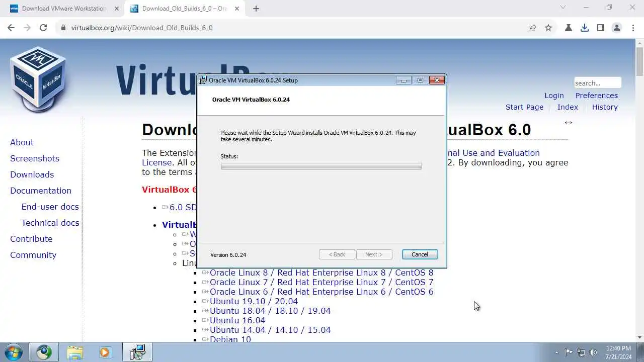The height and width of the screenshot is (362, 644).
Task: Open Oracle Linux 6 / CentOS 6 link
Action: (x=321, y=292)
